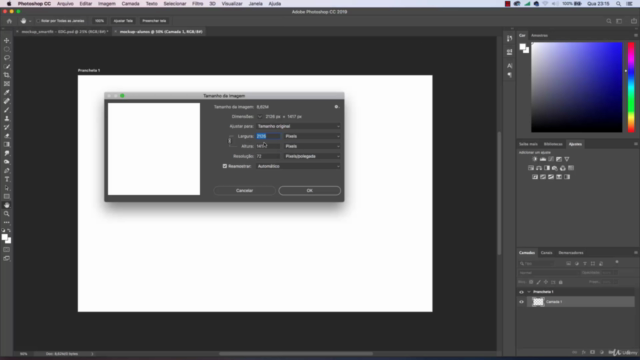Viewport: 640px width, 360px height.
Task: Select the Path Selection tool
Action: (7, 188)
